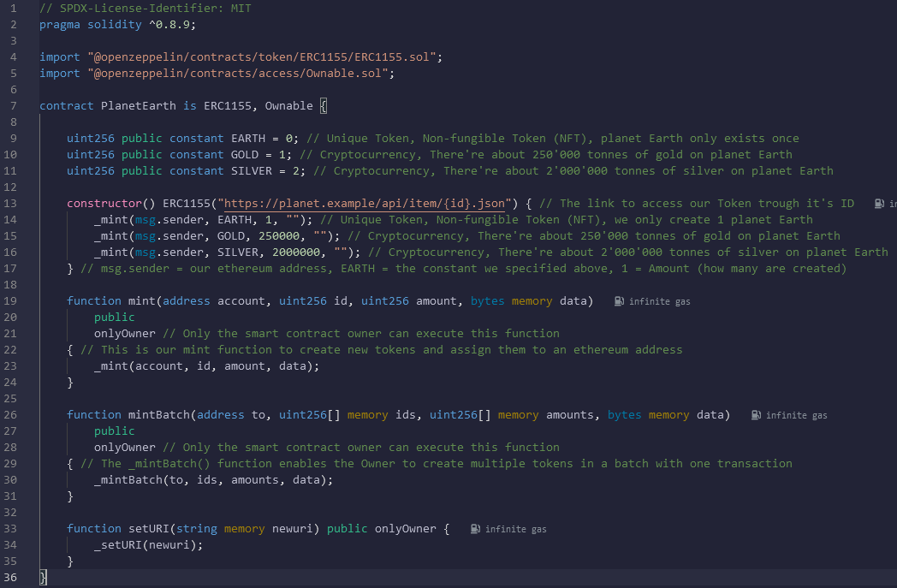Viewport: 897px width, 588px height.
Task: Click line number 13 in gutter
Action: [x=10, y=204]
